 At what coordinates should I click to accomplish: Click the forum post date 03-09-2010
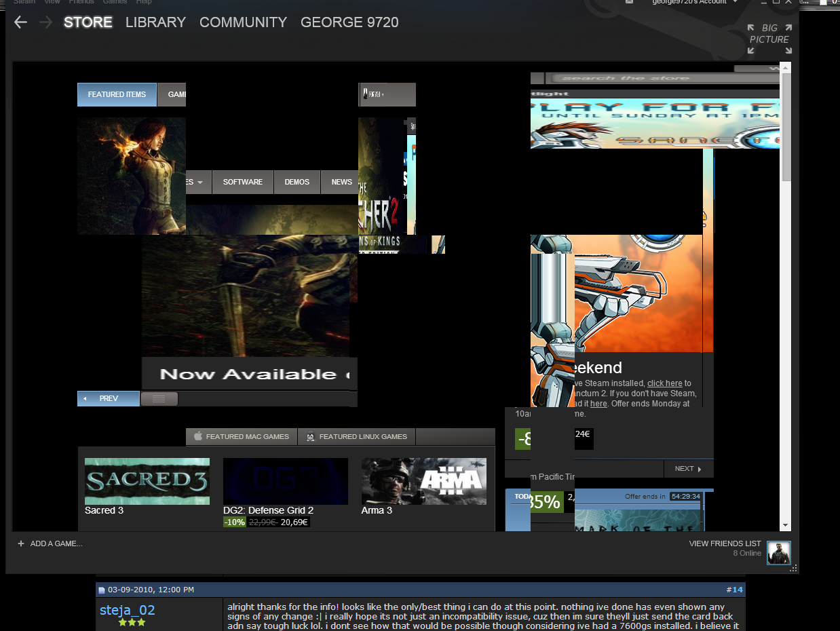pyautogui.click(x=151, y=590)
